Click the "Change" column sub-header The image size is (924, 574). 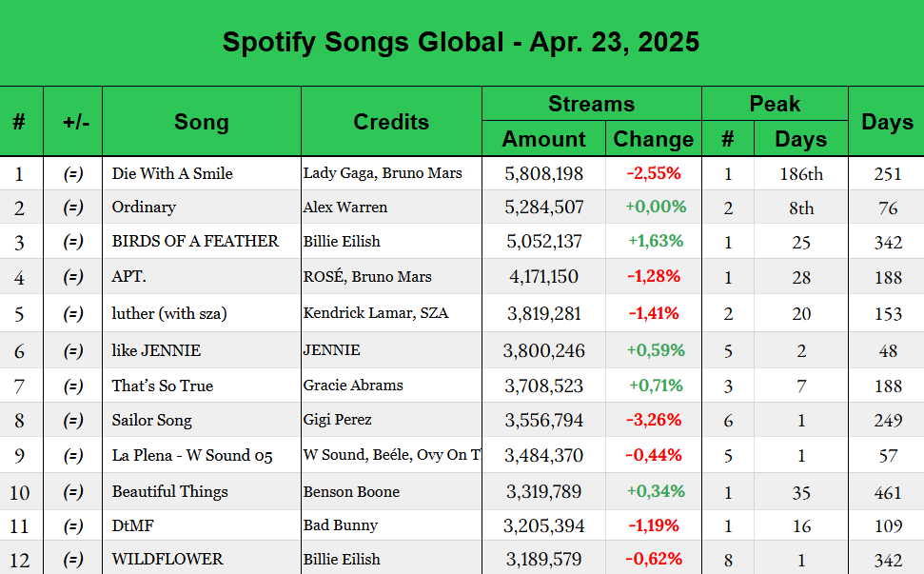click(653, 139)
